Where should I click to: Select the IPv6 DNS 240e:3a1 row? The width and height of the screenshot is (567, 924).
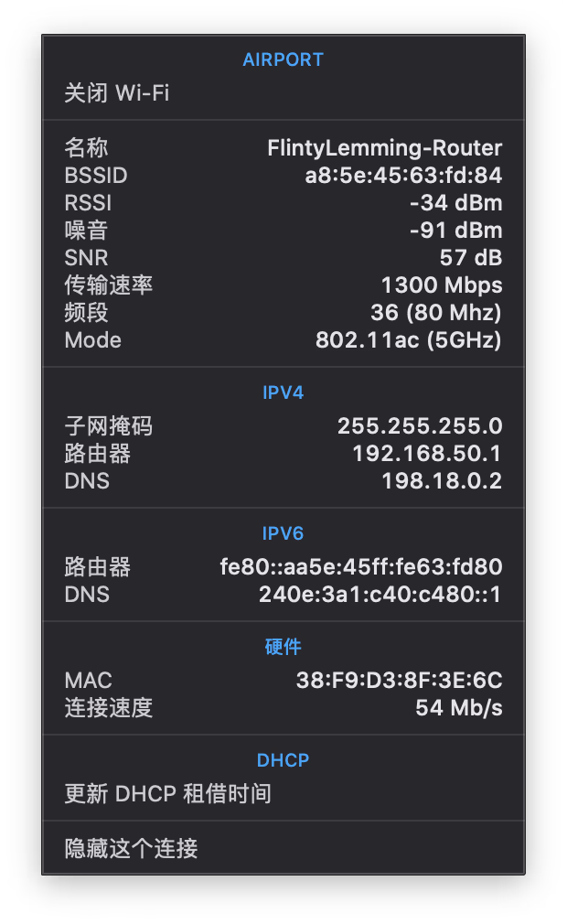[x=283, y=595]
